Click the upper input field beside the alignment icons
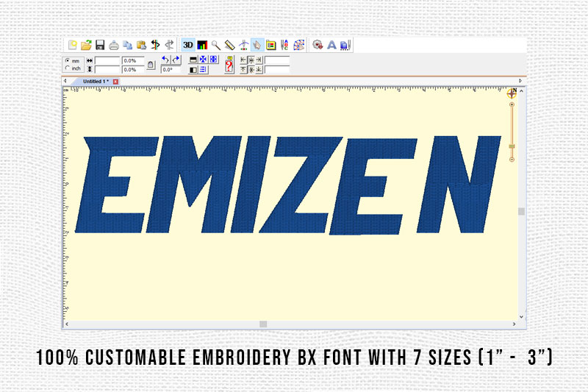588x392 pixels. click(277, 60)
